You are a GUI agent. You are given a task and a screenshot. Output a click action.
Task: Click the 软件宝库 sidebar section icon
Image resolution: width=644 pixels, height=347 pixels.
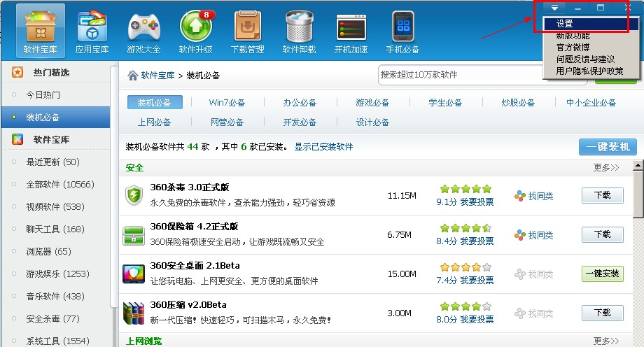tap(17, 139)
